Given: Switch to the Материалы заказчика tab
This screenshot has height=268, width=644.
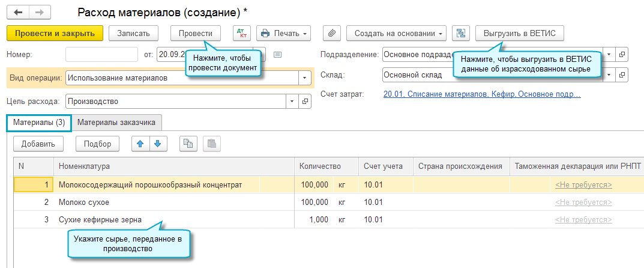Looking at the screenshot, I should 116,123.
